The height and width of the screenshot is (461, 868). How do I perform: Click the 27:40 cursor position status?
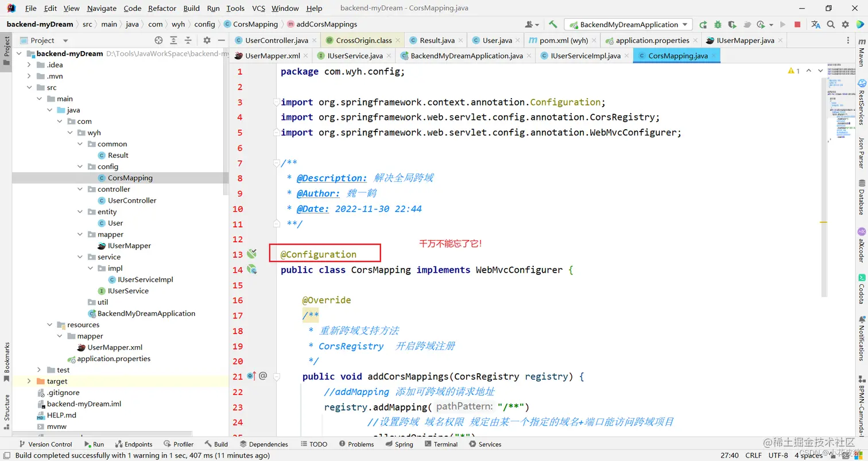729,455
